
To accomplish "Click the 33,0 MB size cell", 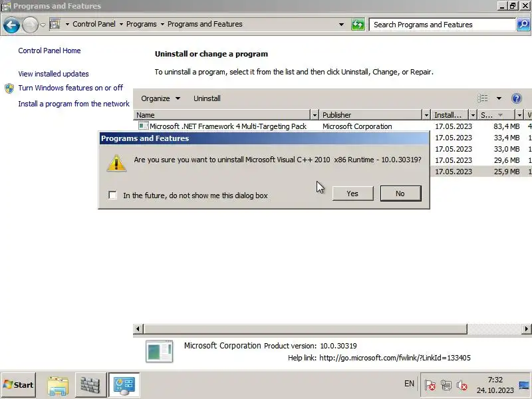I will tap(507, 149).
